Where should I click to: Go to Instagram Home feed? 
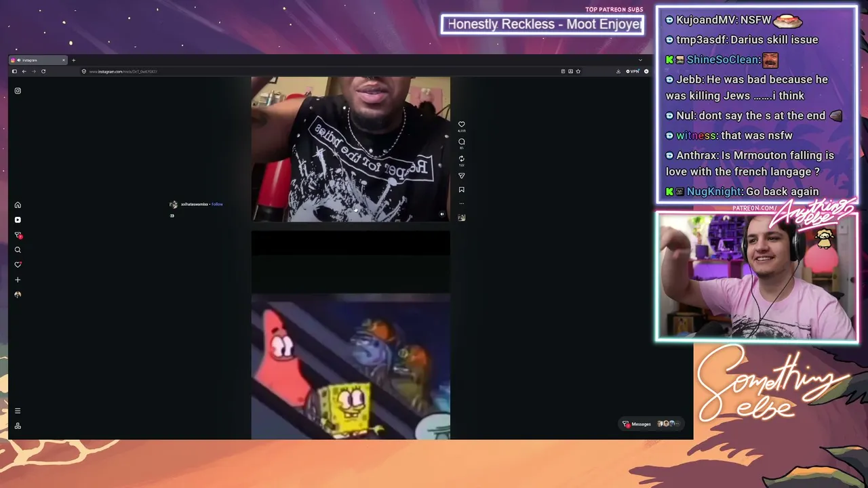coord(18,205)
